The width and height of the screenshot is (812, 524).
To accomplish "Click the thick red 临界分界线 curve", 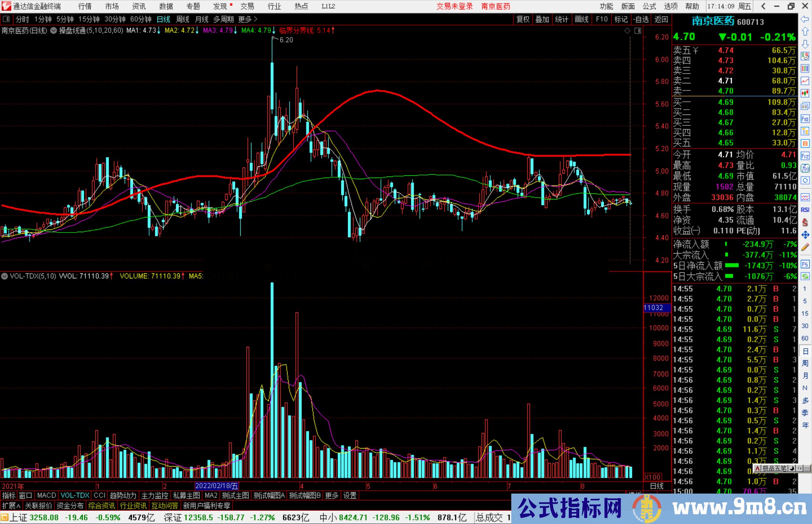I will pyautogui.click(x=378, y=91).
